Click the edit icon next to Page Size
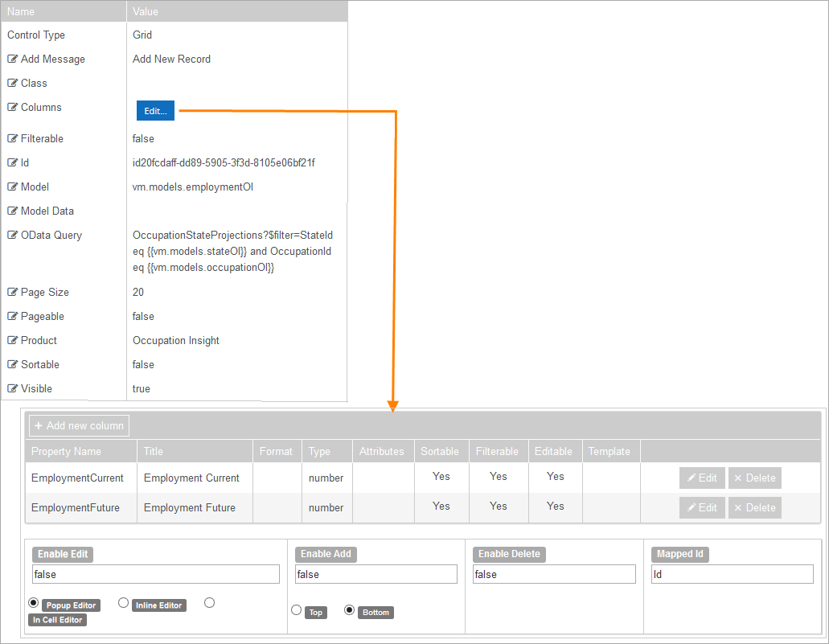The width and height of the screenshot is (829, 644). click(12, 293)
